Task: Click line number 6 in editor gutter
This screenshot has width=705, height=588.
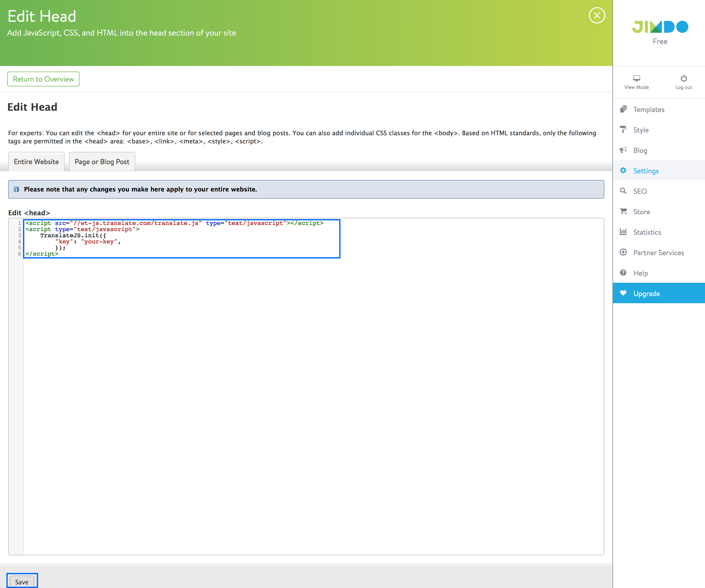Action: point(19,254)
